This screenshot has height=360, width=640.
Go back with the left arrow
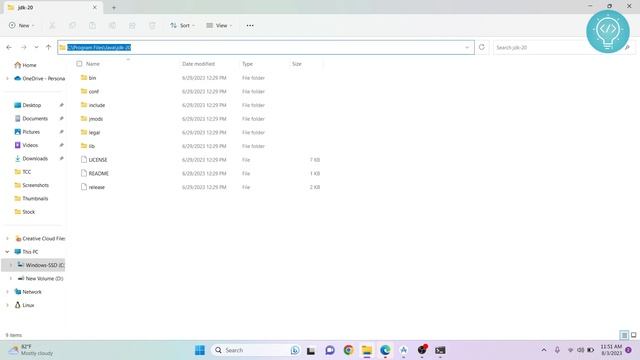pyautogui.click(x=9, y=47)
